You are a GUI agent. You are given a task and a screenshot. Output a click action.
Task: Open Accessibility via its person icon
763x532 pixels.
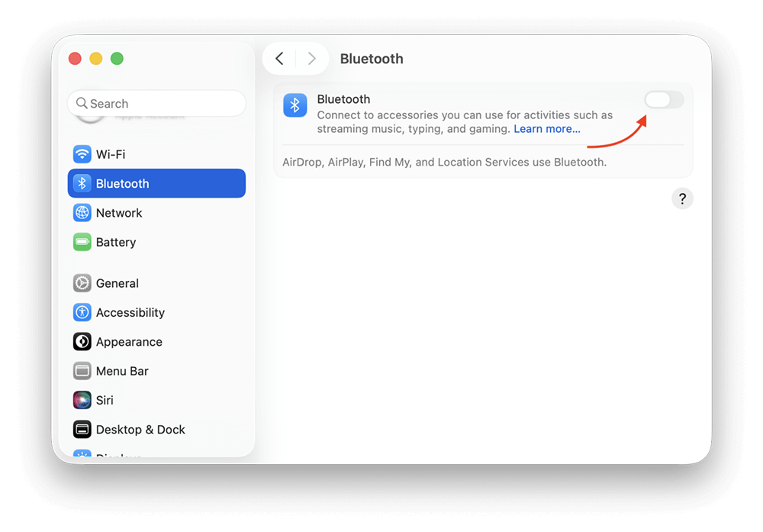click(82, 312)
